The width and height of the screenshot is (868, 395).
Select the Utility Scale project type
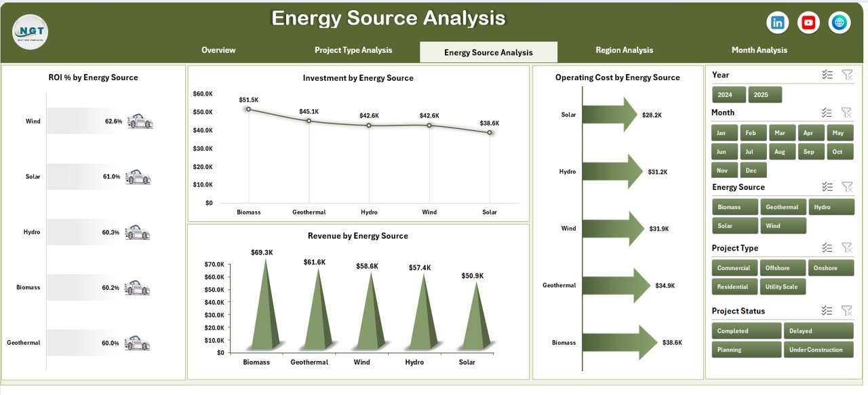783,286
